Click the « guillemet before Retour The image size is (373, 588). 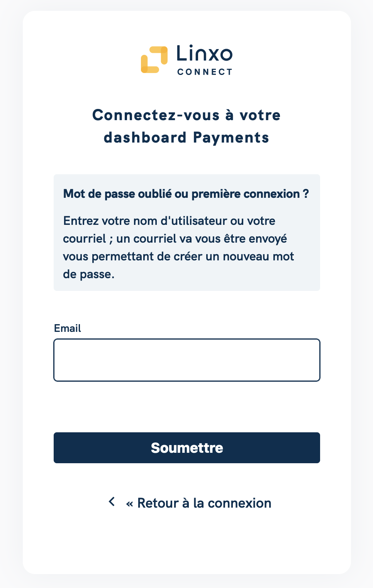[x=129, y=504]
